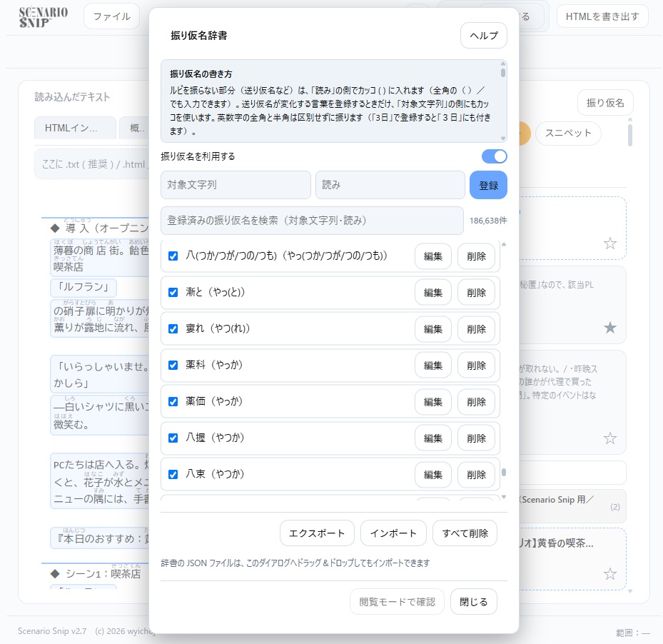Uncheck the 薬価（やっか）entry checkbox
This screenshot has width=663, height=644.
coord(173,401)
